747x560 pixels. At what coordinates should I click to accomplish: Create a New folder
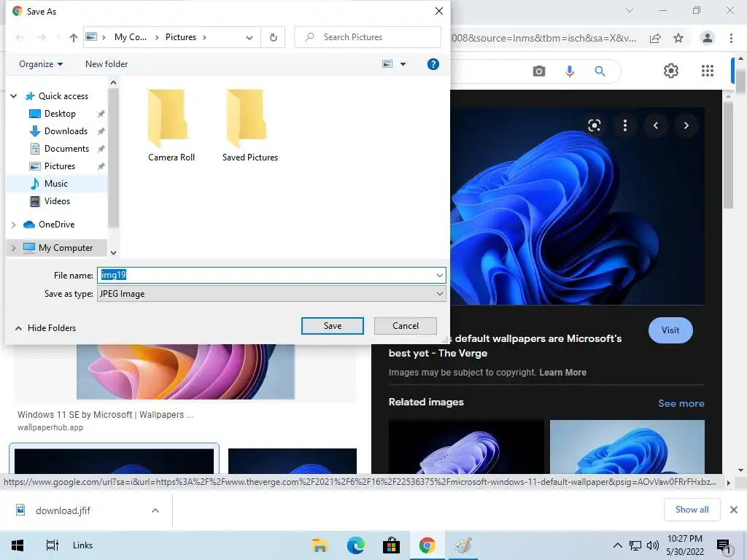click(107, 64)
